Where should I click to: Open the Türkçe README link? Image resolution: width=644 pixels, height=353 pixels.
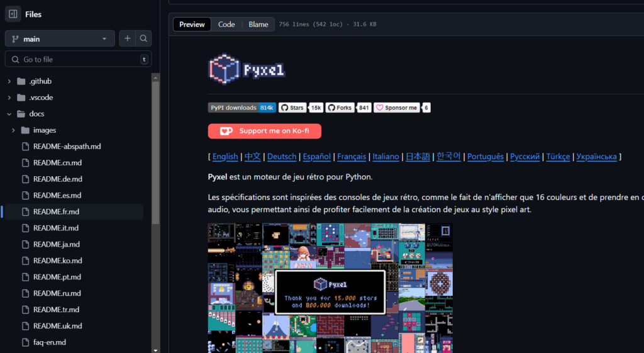(558, 157)
